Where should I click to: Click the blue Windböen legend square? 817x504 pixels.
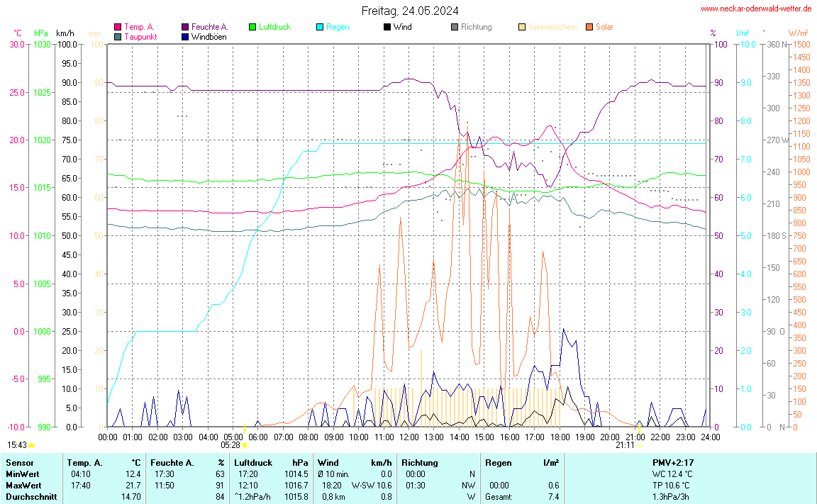(185, 37)
